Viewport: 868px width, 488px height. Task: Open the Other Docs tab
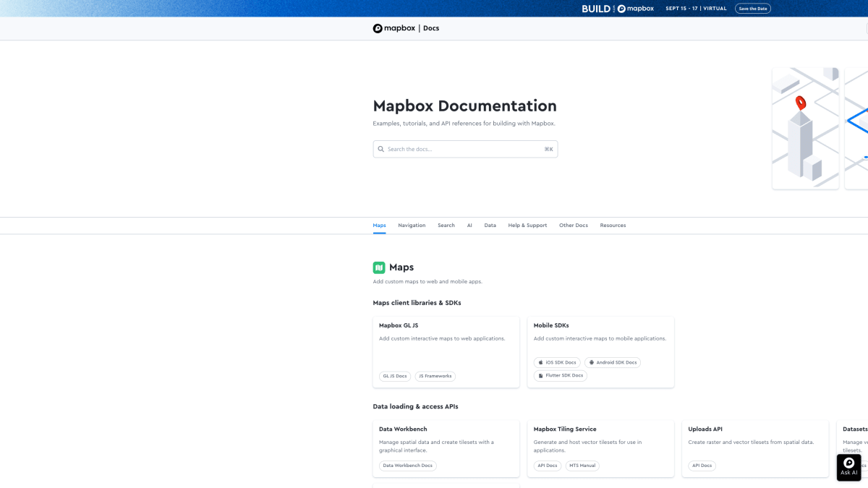pyautogui.click(x=574, y=226)
